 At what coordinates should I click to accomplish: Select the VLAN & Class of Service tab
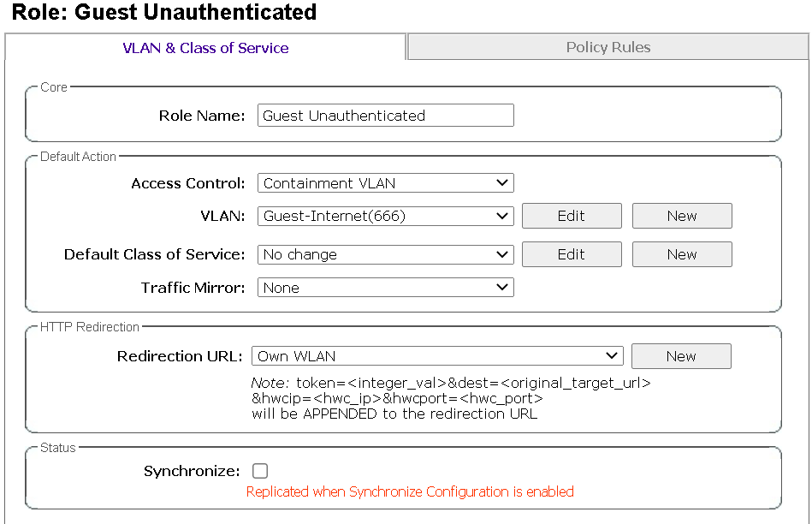point(205,48)
